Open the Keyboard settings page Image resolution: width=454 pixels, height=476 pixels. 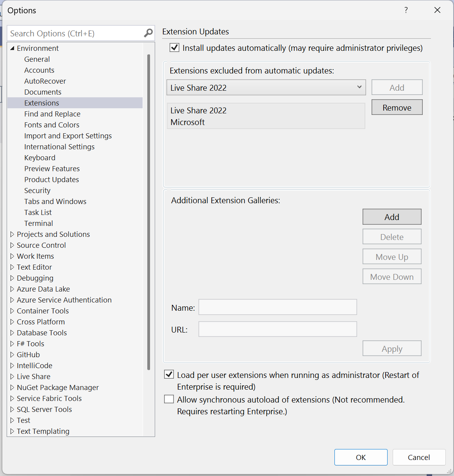click(x=39, y=157)
